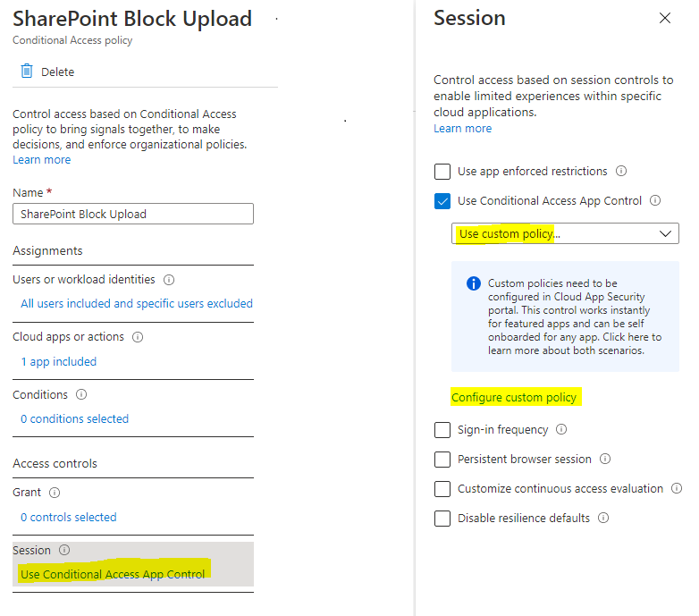Click info icon next to Session heading
699x616 pixels.
pos(64,550)
